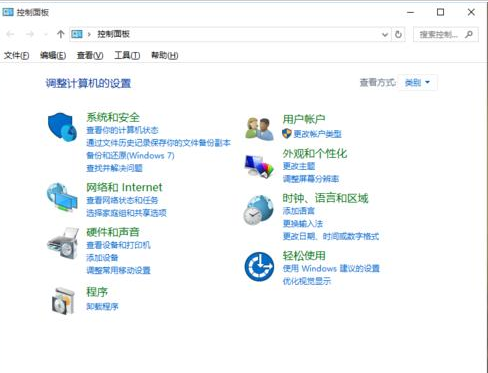Open the System and Security shield icon

point(62,127)
